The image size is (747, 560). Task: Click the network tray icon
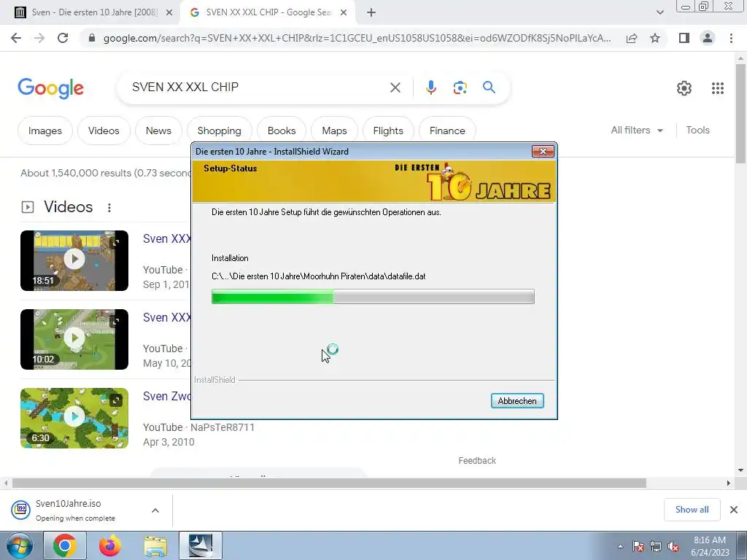(x=656, y=547)
